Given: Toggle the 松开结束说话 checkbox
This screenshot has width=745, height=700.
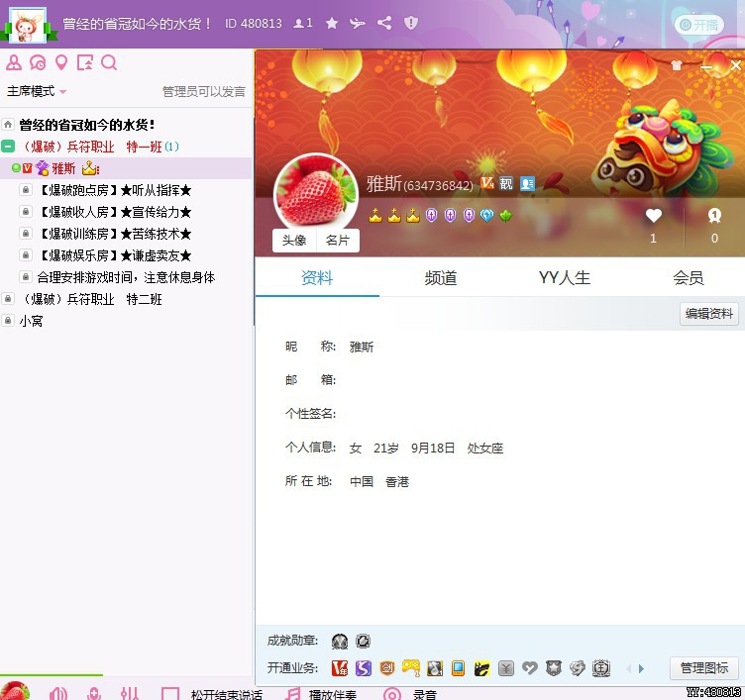Looking at the screenshot, I should (x=170, y=694).
